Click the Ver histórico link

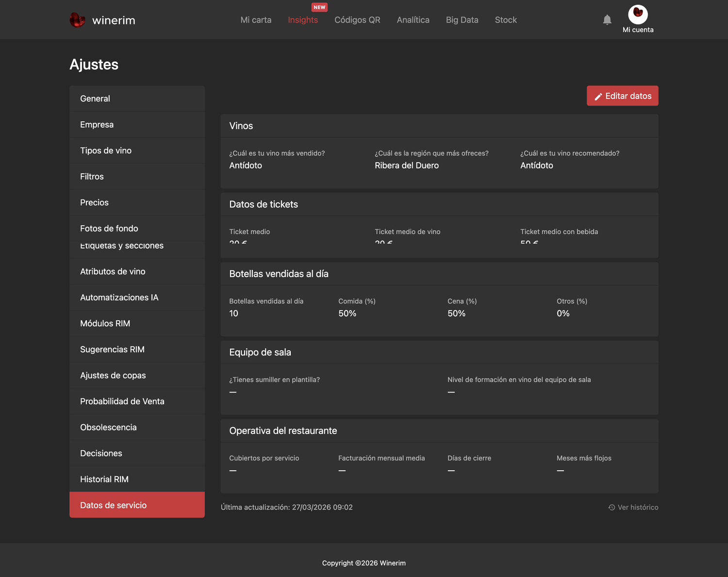click(x=633, y=507)
